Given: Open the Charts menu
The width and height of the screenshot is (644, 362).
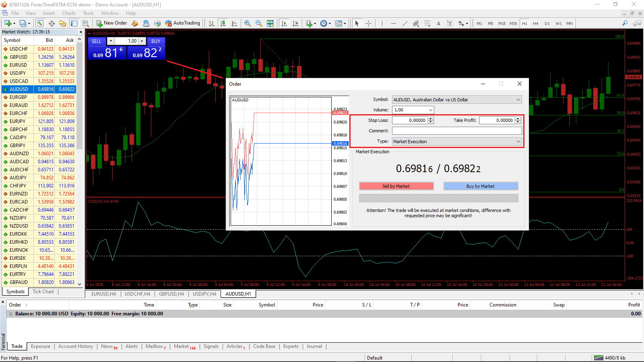Looking at the screenshot, I should click(x=68, y=13).
